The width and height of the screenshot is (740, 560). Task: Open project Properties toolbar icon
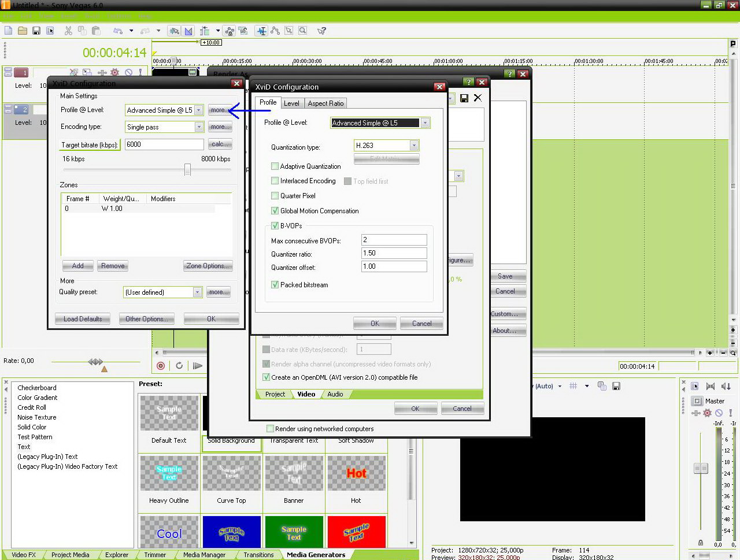pos(50,31)
